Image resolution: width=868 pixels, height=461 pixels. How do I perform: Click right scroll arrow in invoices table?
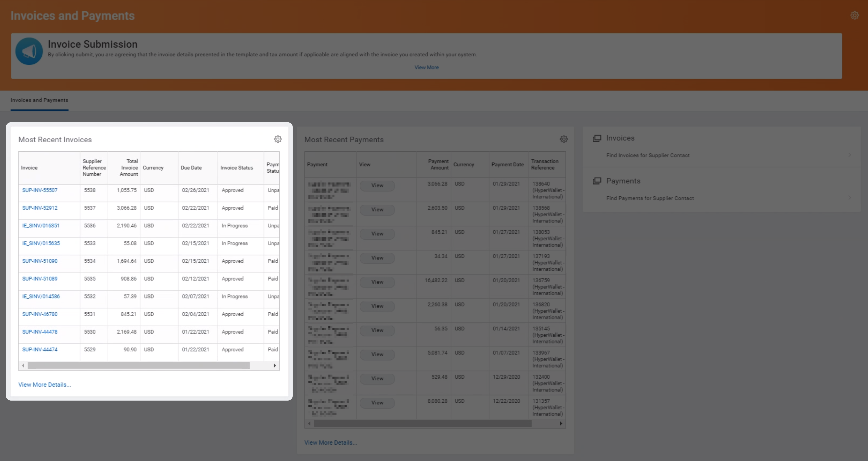[x=275, y=365]
